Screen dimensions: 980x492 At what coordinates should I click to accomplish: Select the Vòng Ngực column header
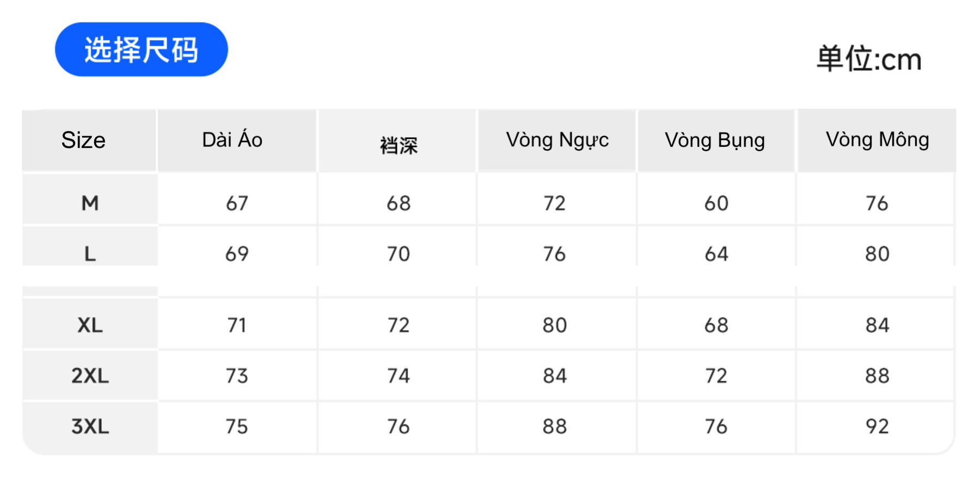click(x=557, y=140)
